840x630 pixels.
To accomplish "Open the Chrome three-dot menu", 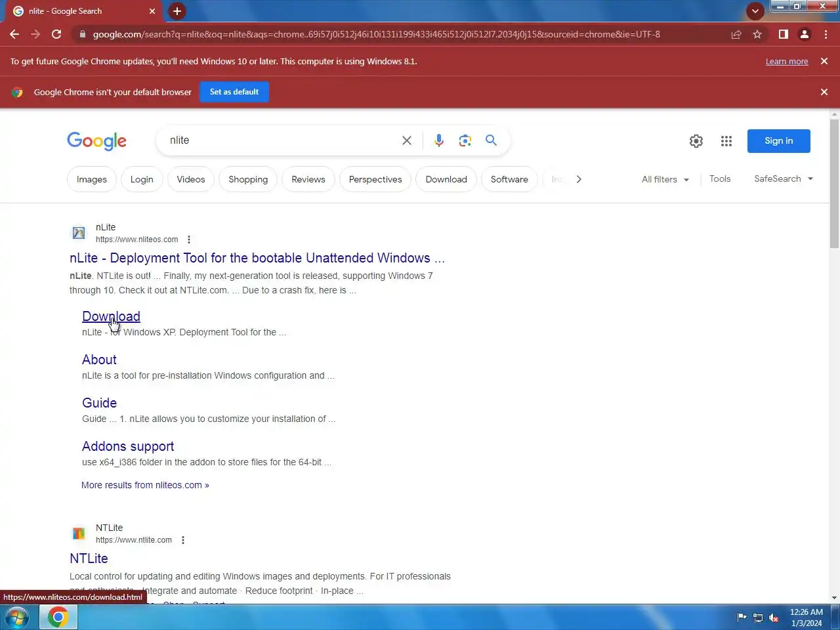I will (x=826, y=34).
